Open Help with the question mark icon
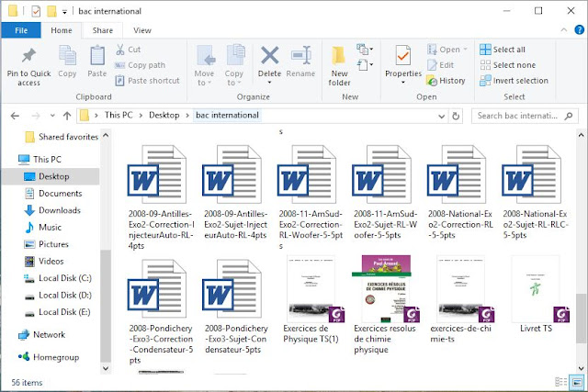Image resolution: width=588 pixels, height=392 pixels. tap(579, 30)
